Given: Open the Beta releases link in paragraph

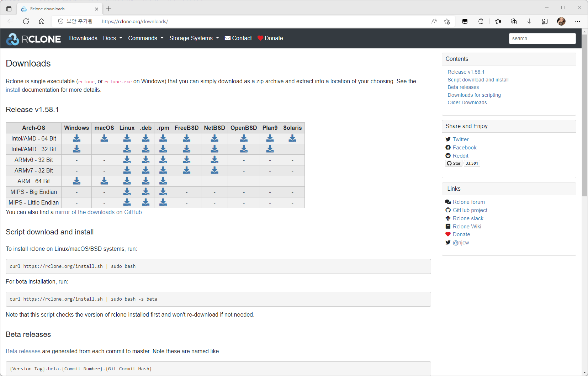Looking at the screenshot, I should 23,351.
